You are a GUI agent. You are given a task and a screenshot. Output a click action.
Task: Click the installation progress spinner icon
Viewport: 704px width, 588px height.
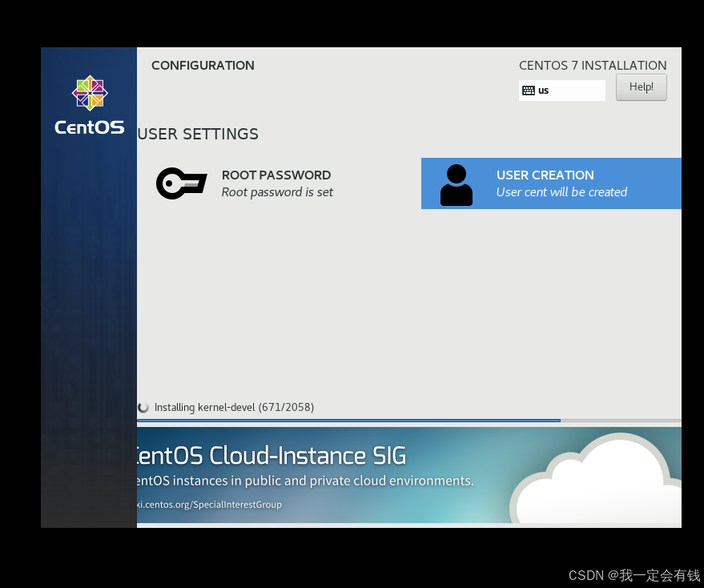(143, 408)
